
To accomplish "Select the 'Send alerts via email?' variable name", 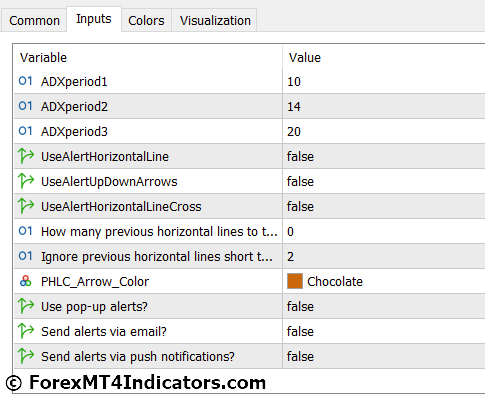I will [104, 332].
